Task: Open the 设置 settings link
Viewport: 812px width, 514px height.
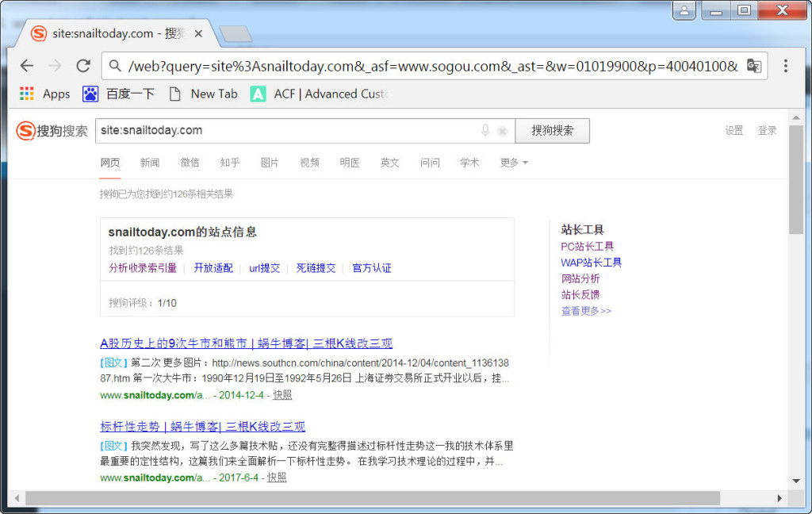Action: (x=733, y=131)
